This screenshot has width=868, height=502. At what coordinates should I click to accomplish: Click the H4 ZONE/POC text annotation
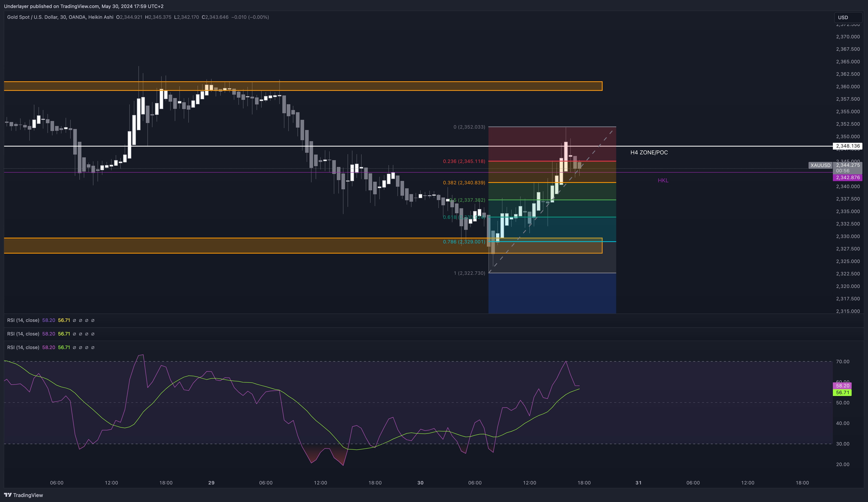(x=649, y=152)
